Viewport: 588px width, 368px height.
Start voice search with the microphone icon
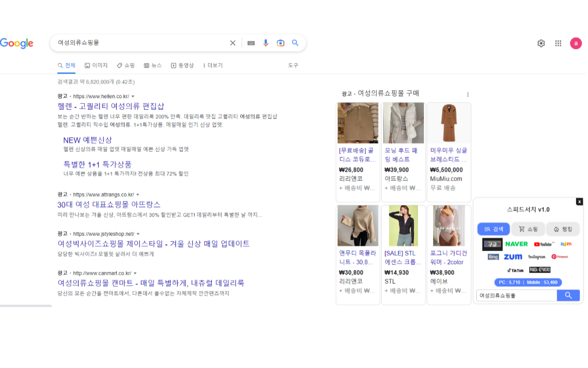click(x=266, y=43)
